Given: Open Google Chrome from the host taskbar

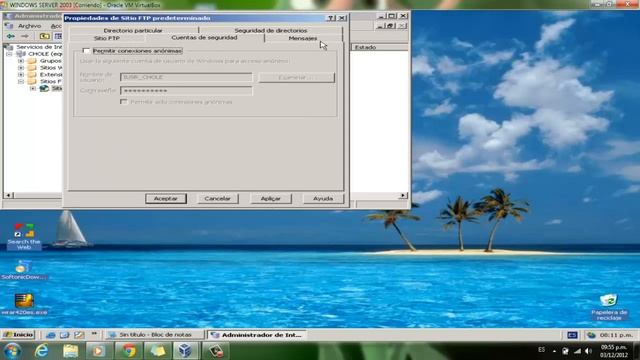Looking at the screenshot, I should (x=129, y=351).
